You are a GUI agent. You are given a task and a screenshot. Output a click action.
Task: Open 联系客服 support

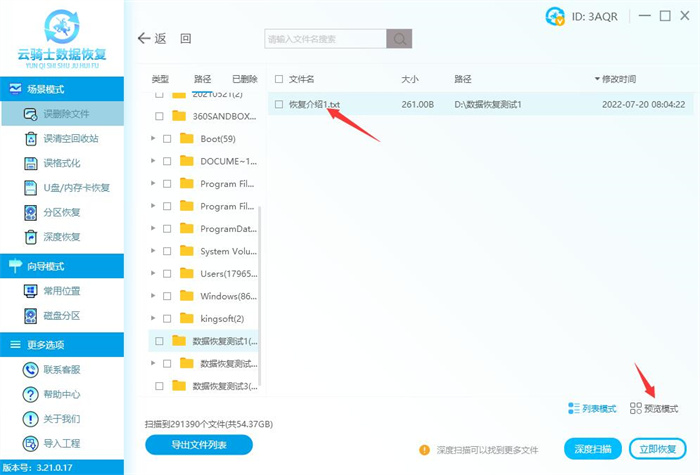[62, 370]
